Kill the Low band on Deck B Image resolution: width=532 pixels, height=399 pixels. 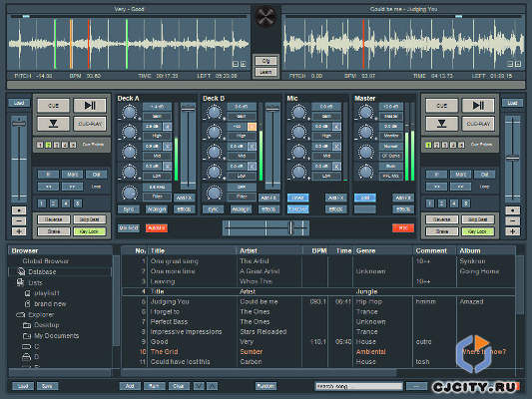253,167
